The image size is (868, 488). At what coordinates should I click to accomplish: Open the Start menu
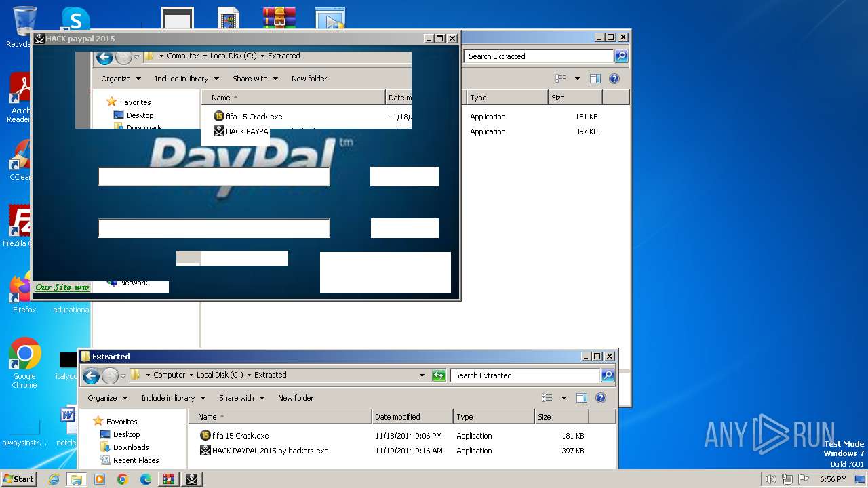(18, 479)
